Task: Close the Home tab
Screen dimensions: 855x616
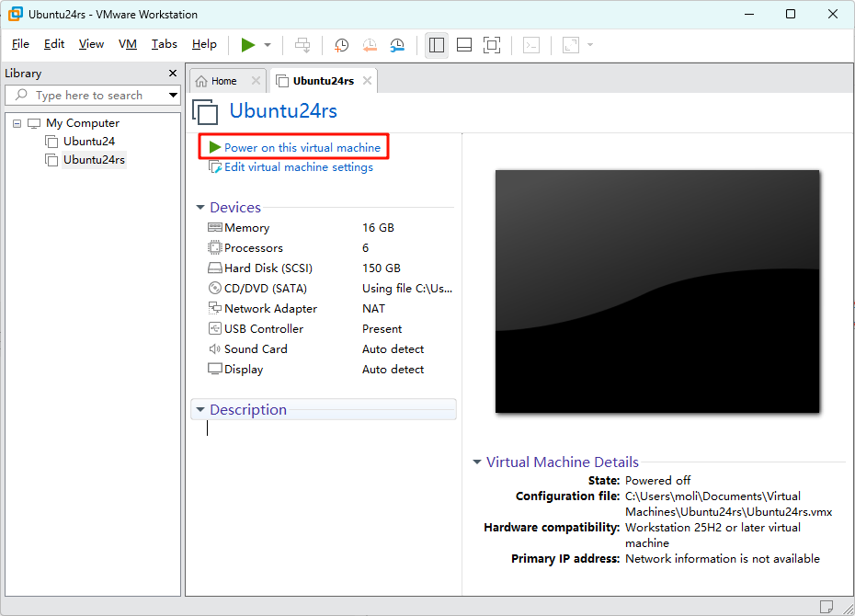Action: pos(256,81)
